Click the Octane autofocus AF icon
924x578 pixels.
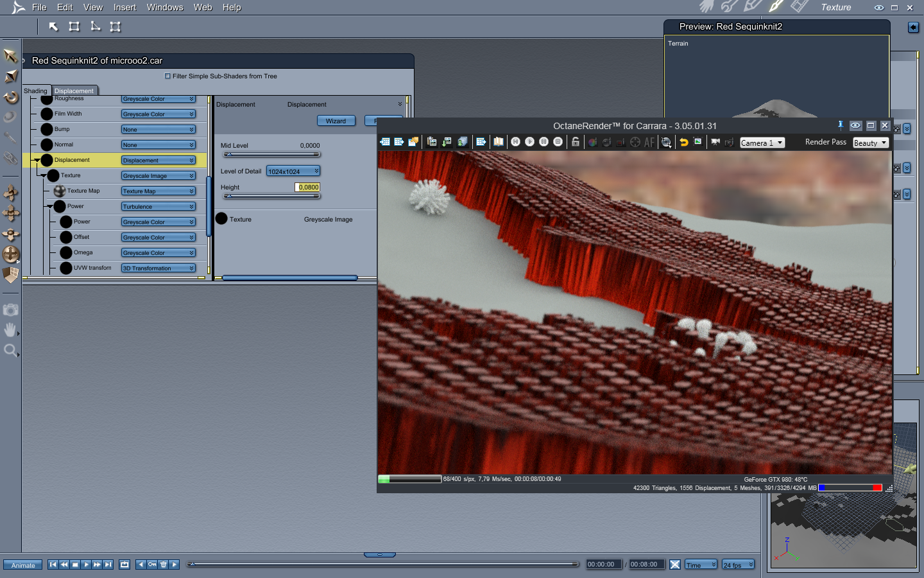coord(649,142)
